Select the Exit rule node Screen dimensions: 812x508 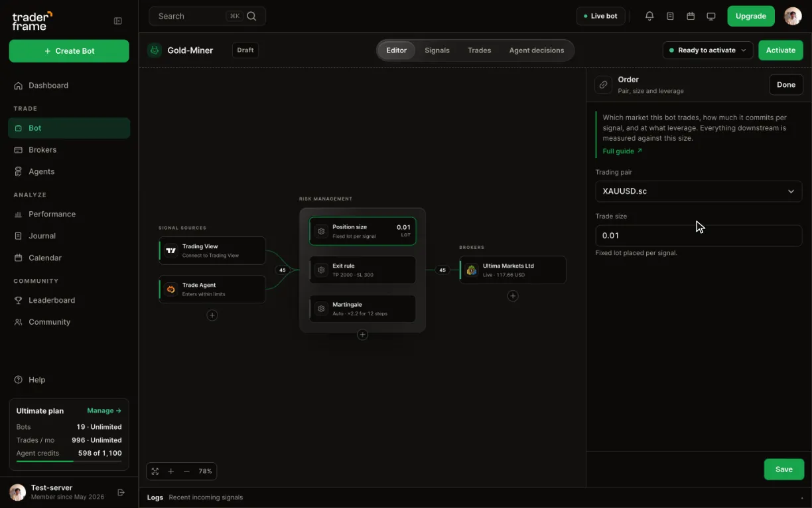362,270
